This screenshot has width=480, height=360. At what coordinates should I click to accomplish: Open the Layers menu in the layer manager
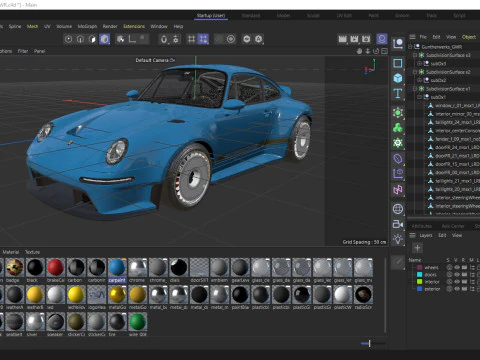click(x=426, y=235)
